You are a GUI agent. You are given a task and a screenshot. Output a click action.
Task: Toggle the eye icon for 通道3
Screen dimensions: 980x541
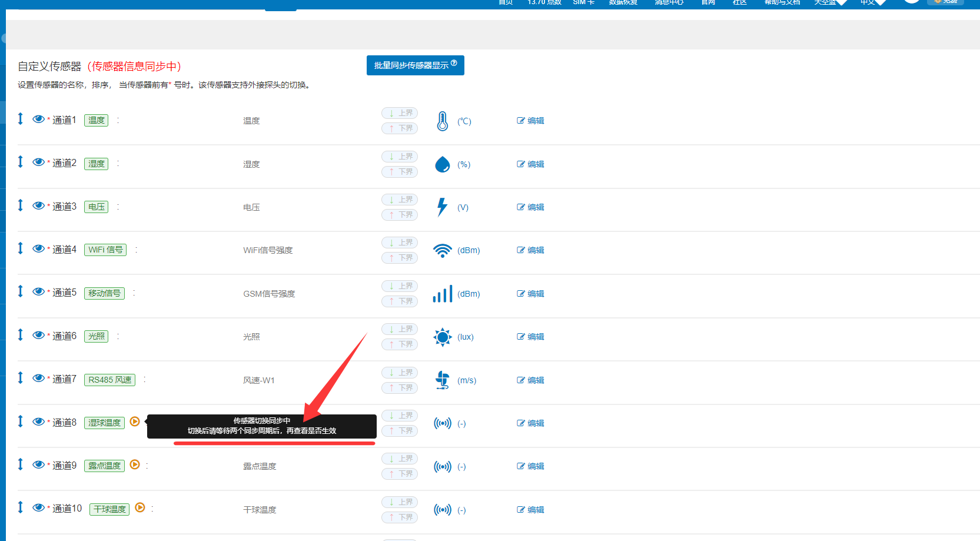tap(38, 205)
